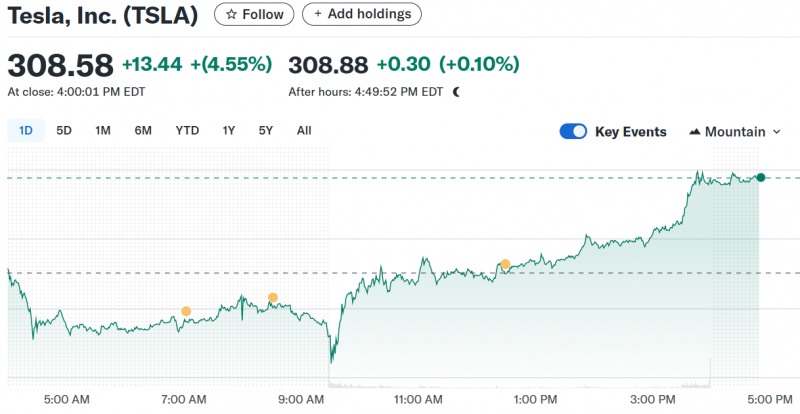Click the Follow star button

254,14
